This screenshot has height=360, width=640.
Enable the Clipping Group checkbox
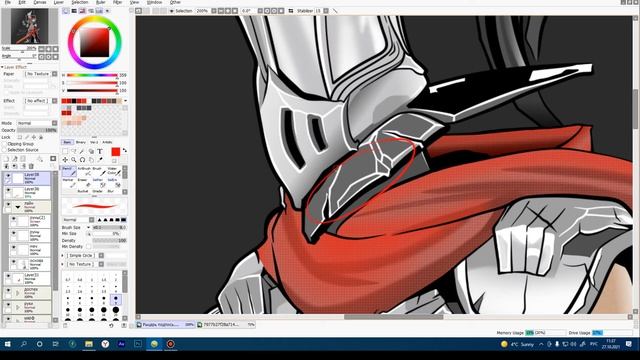(4, 144)
